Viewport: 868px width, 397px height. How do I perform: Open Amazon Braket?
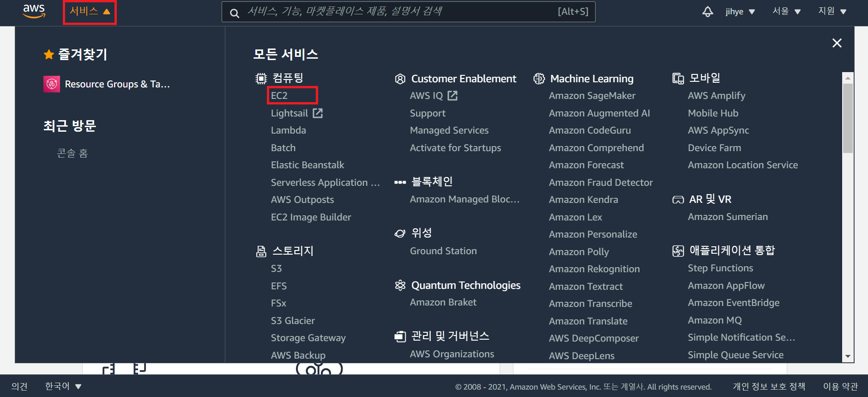[x=443, y=302]
